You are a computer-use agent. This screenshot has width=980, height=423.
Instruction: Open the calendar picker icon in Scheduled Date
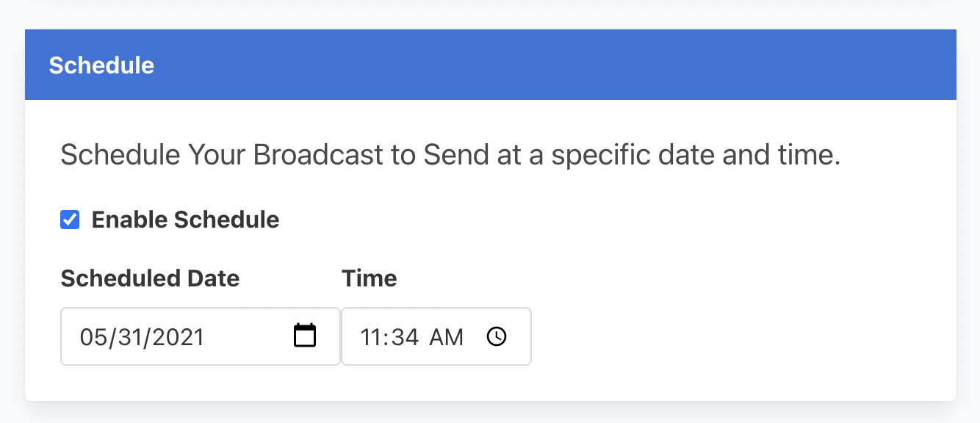click(x=305, y=336)
